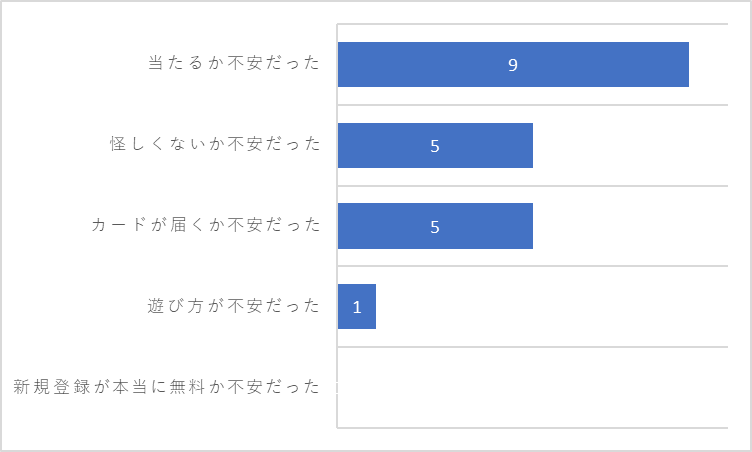Select the カードが届くか不安だった bar
Image resolution: width=752 pixels, height=452 pixels.
[435, 226]
